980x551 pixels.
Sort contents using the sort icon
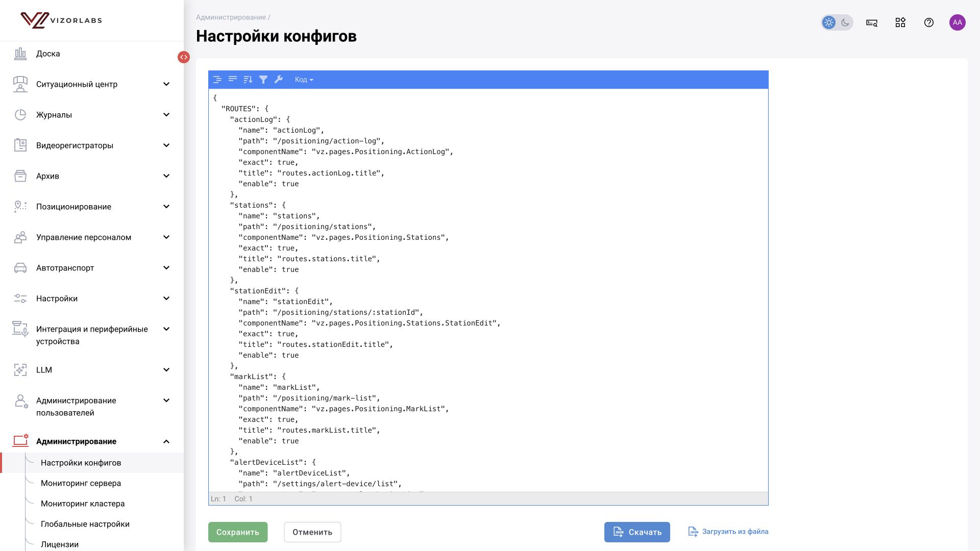pyautogui.click(x=248, y=80)
